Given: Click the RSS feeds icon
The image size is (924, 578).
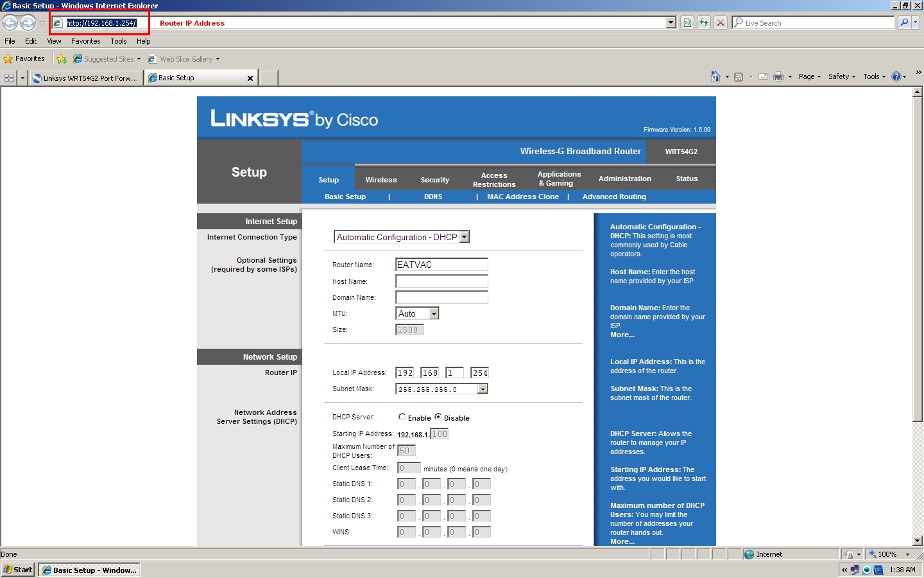Looking at the screenshot, I should pyautogui.click(x=739, y=77).
